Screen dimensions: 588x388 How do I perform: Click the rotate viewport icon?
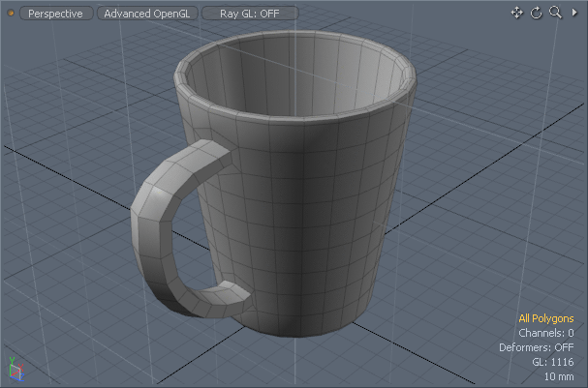click(x=536, y=13)
